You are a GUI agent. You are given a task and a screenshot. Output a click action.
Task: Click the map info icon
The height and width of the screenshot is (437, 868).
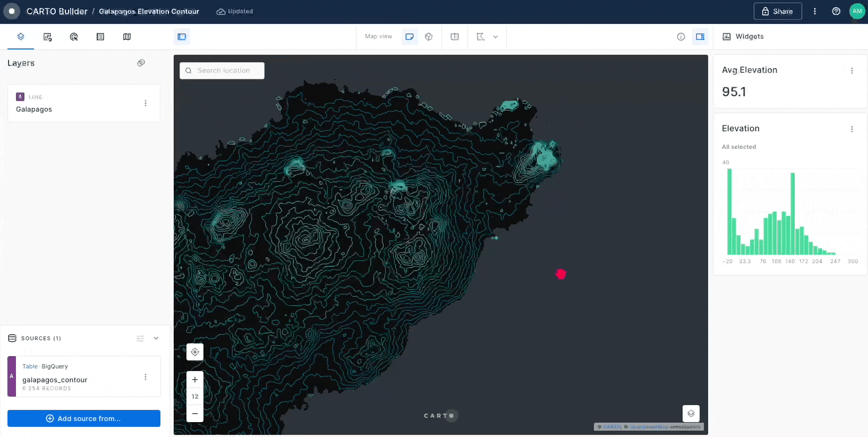pyautogui.click(x=681, y=37)
